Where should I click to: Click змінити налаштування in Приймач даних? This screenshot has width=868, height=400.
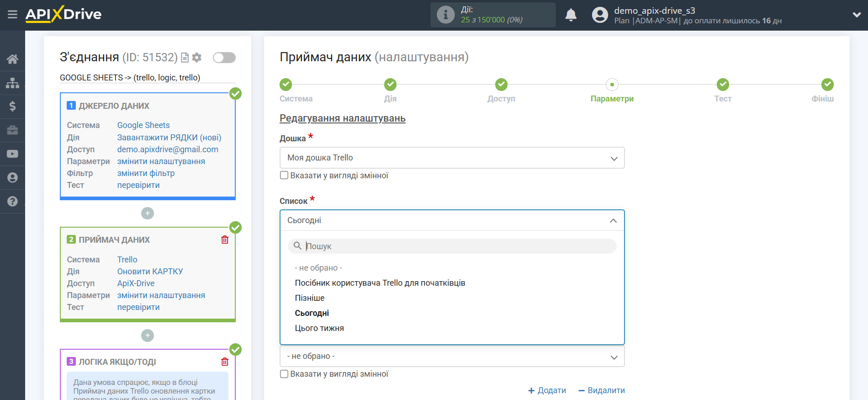[161, 295]
